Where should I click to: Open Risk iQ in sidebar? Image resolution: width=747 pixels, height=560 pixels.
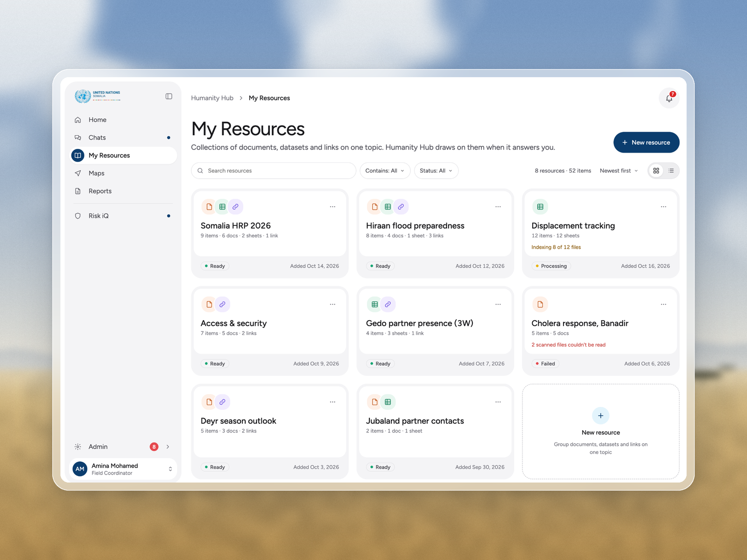pos(123,216)
